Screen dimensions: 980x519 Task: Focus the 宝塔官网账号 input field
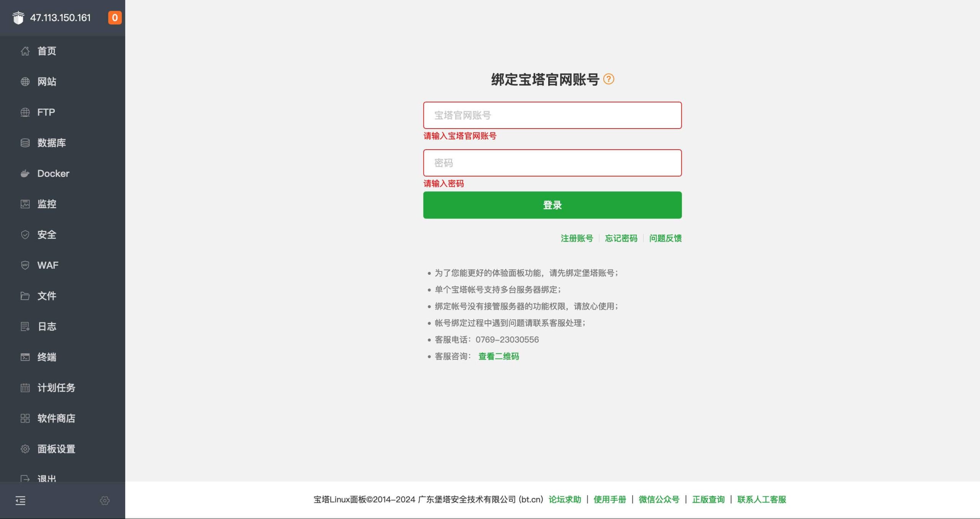click(552, 115)
